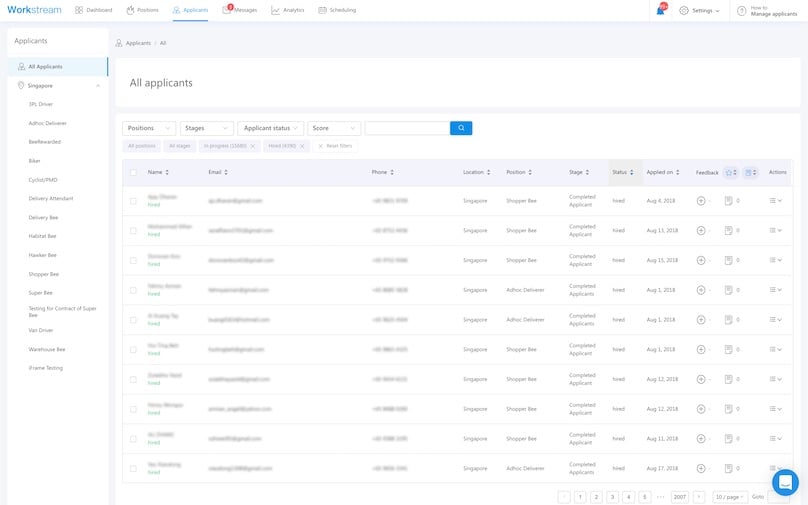Open the 10 / page size dropdown
The width and height of the screenshot is (808, 505).
point(729,497)
